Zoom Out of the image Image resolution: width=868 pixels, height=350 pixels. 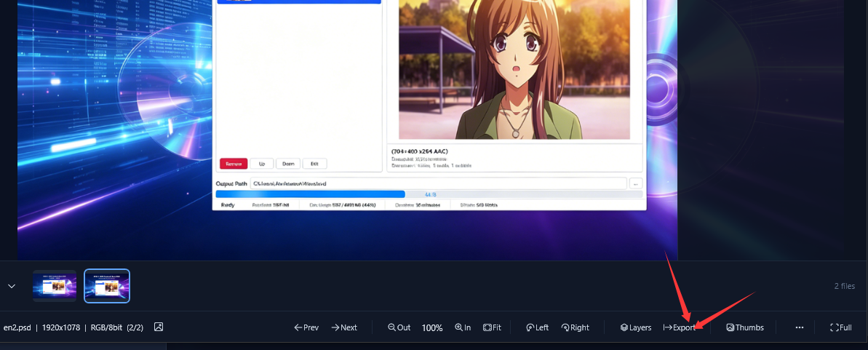click(399, 327)
